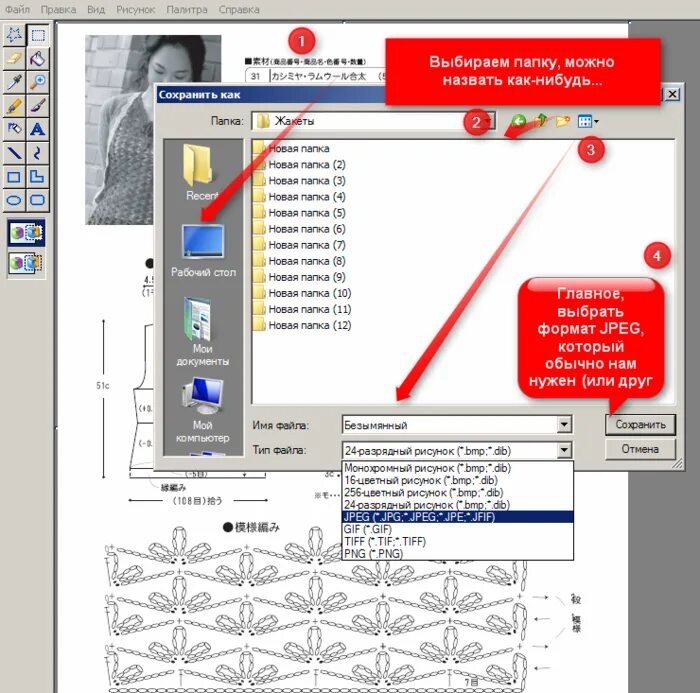
Task: Go up one folder level
Action: point(541,121)
